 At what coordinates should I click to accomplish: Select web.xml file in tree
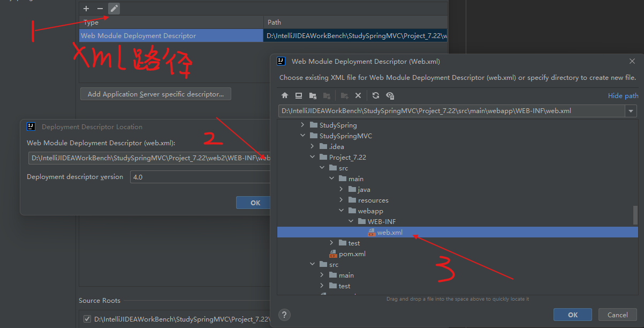coord(389,232)
